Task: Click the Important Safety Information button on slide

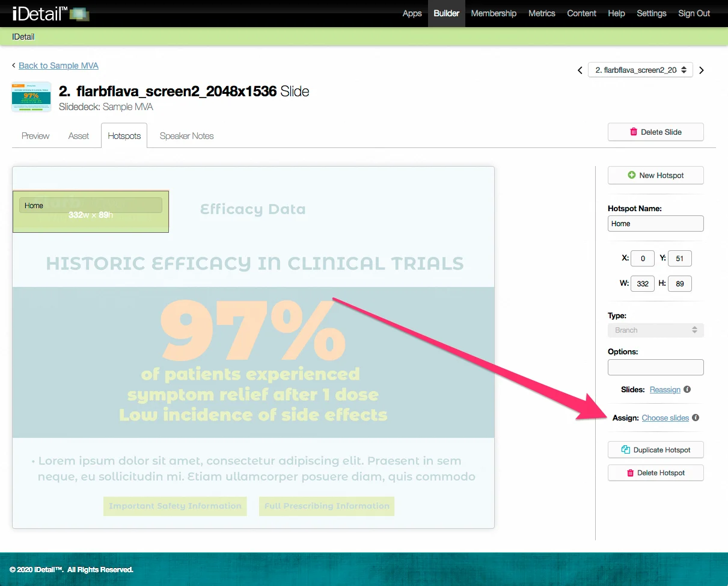Action: tap(175, 506)
